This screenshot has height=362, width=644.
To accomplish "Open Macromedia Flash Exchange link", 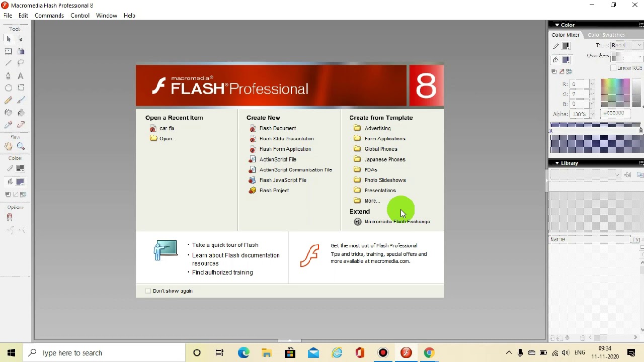I will pyautogui.click(x=397, y=221).
